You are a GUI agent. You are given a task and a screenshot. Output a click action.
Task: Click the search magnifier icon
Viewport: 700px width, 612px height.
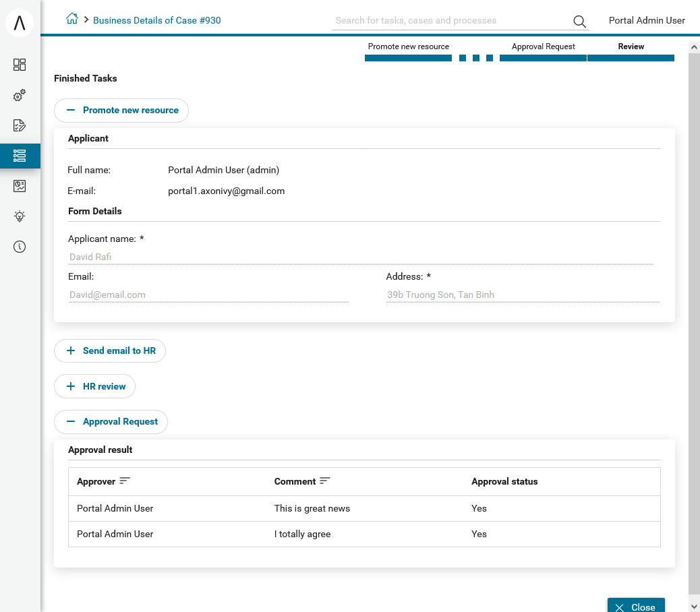[x=579, y=21]
